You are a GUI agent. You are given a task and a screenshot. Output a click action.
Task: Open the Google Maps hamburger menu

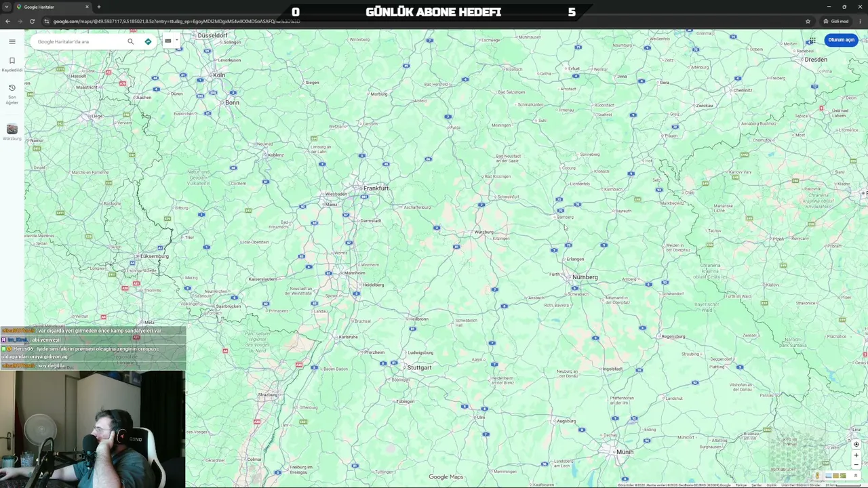(12, 41)
